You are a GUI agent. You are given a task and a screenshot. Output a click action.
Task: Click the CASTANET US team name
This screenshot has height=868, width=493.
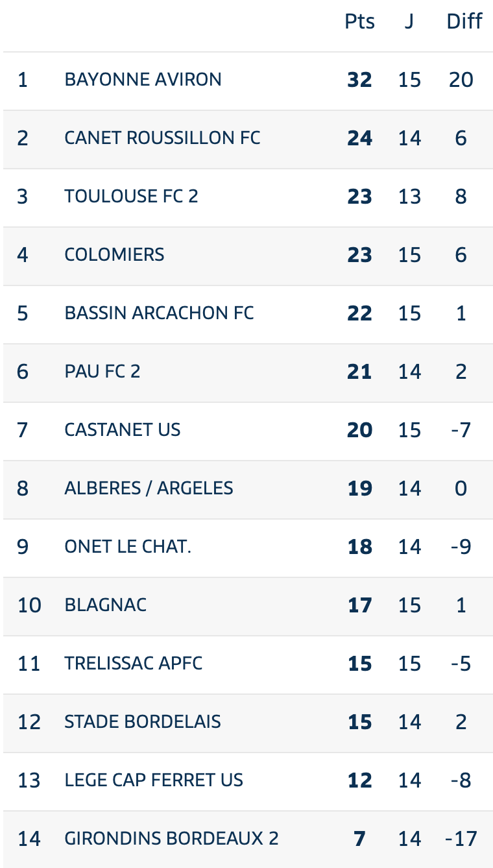pyautogui.click(x=123, y=430)
